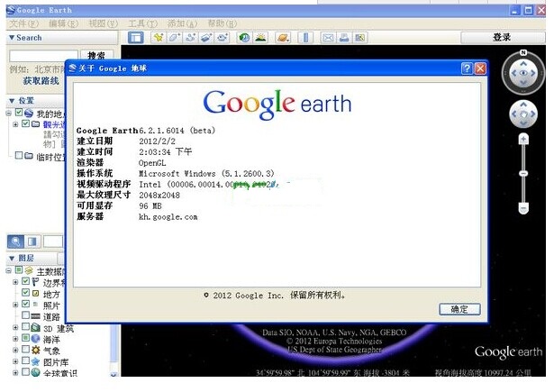Toggle the 我的地点 checkbox
554x392 pixels.
19,113
